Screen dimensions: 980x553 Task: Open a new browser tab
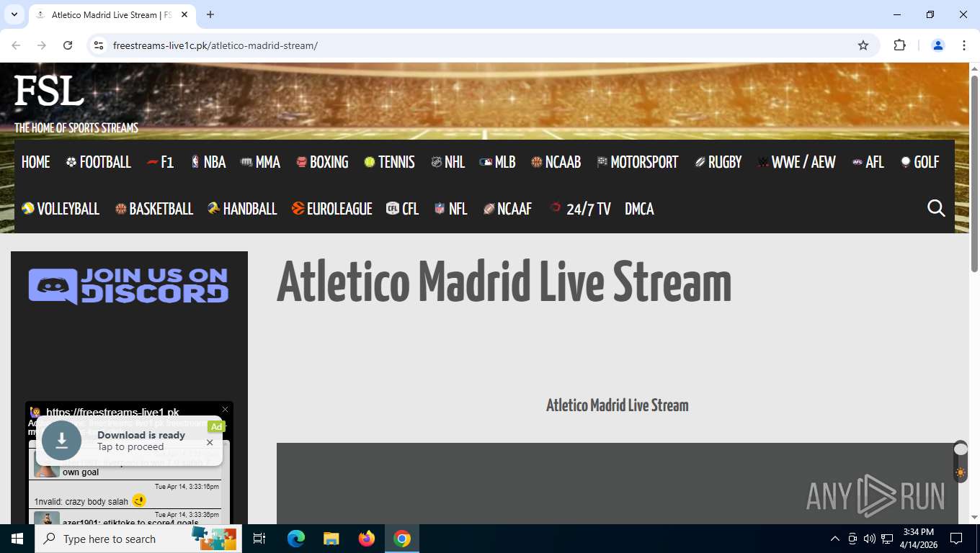(210, 14)
